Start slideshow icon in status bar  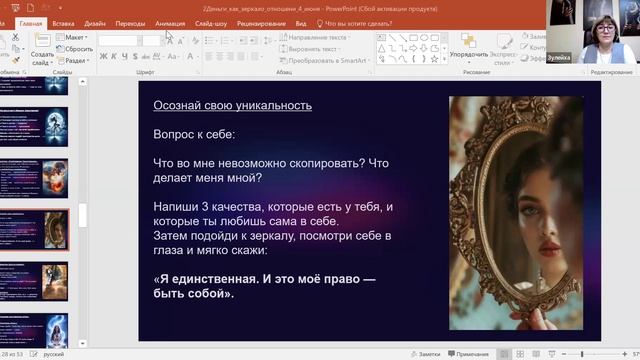(x=552, y=354)
